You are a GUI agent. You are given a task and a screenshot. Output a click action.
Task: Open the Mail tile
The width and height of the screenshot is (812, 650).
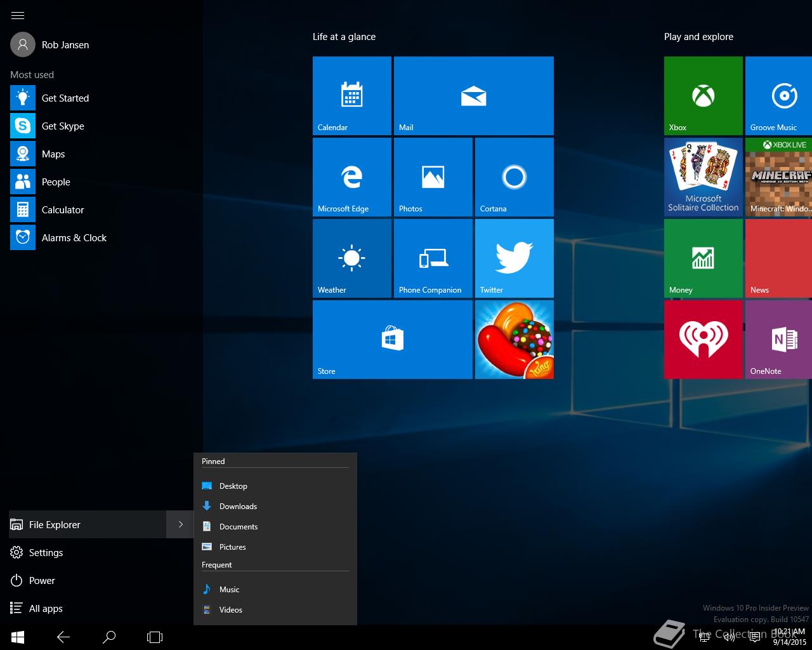474,96
